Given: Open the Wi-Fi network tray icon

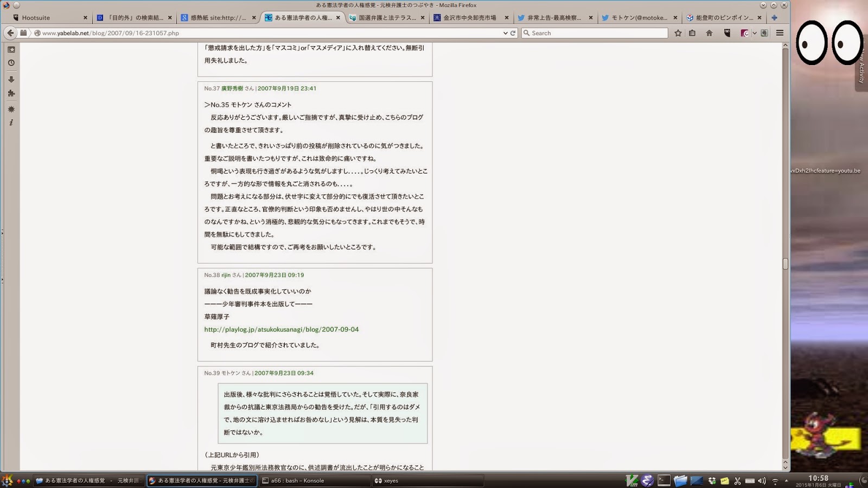Looking at the screenshot, I should point(775,481).
